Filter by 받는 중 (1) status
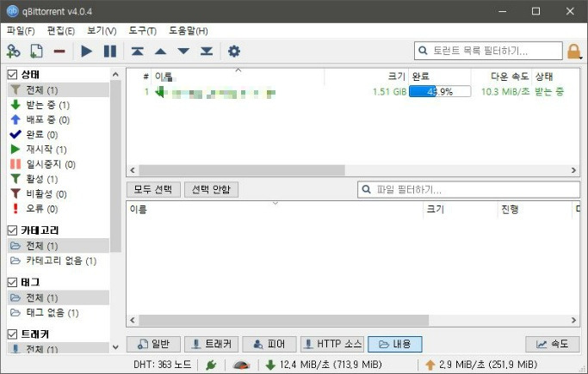 coord(59,105)
